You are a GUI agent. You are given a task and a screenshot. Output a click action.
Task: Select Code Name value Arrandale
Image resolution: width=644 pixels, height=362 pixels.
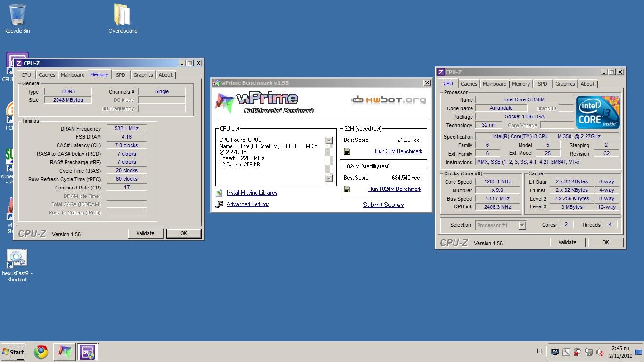click(501, 108)
